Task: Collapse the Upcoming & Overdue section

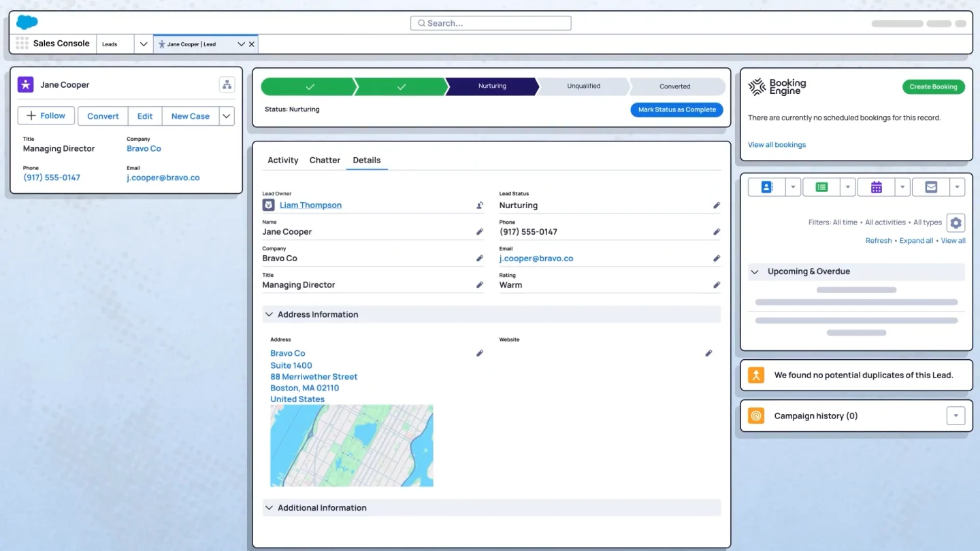Action: tap(755, 271)
